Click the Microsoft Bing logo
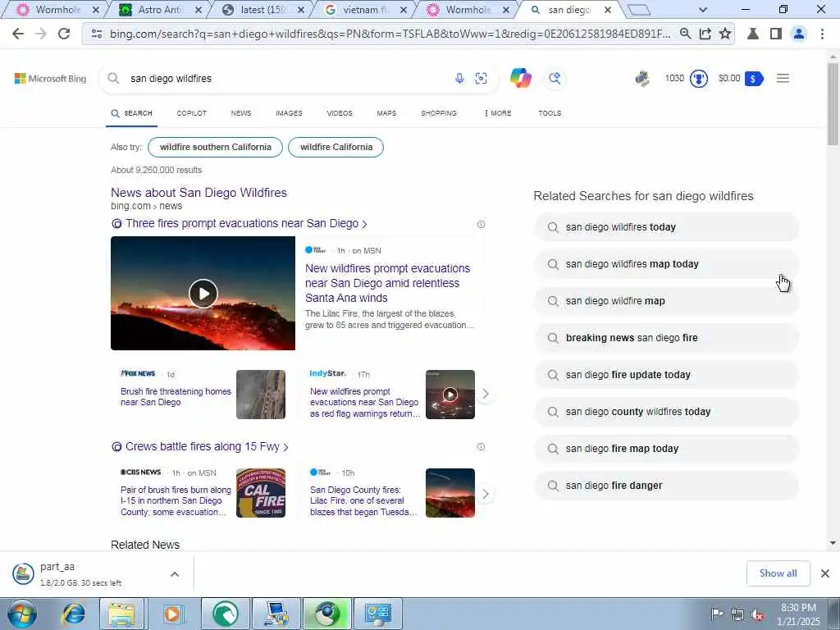Viewport: 840px width, 630px height. point(50,78)
